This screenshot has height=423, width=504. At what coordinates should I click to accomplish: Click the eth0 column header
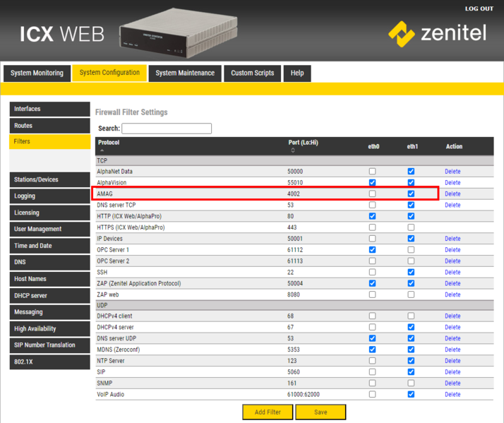(x=373, y=146)
